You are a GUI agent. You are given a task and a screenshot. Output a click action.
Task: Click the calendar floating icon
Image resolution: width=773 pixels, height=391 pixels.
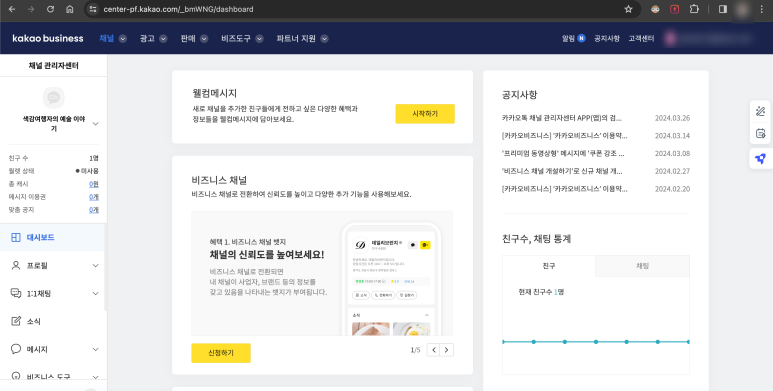point(760,134)
